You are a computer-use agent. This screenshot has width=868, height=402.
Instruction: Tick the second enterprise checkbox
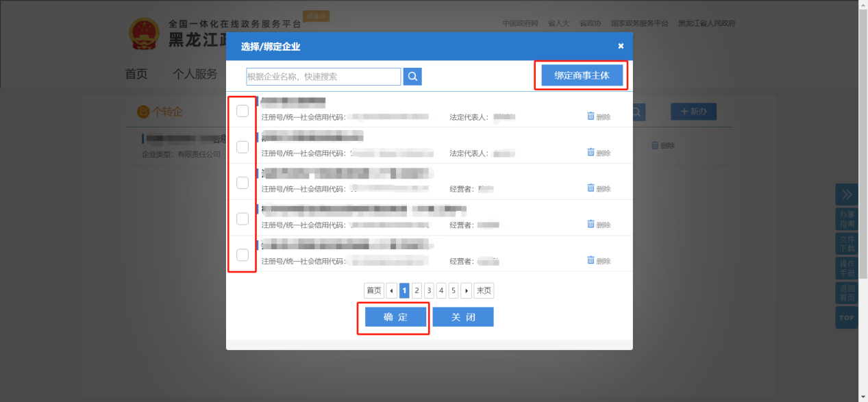tap(243, 147)
